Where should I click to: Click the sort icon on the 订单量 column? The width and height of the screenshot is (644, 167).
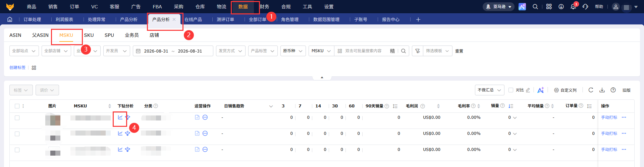tap(589, 106)
